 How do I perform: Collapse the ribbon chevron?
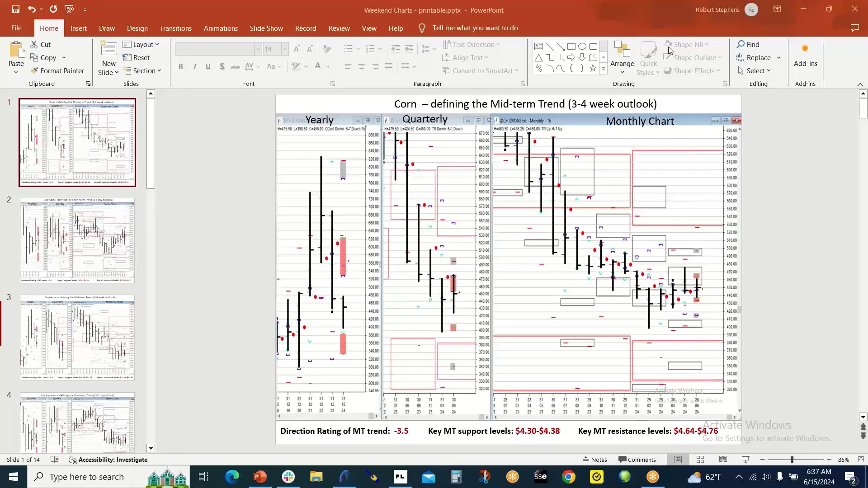pos(860,84)
